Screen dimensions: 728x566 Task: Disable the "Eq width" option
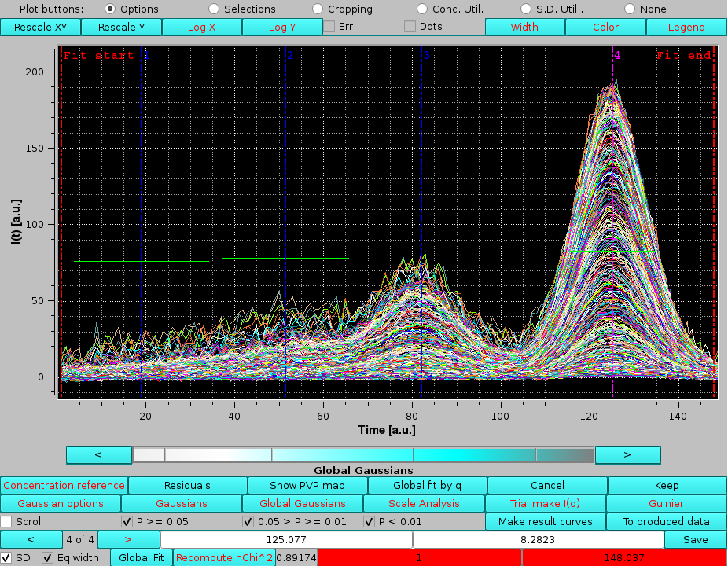[x=47, y=557]
